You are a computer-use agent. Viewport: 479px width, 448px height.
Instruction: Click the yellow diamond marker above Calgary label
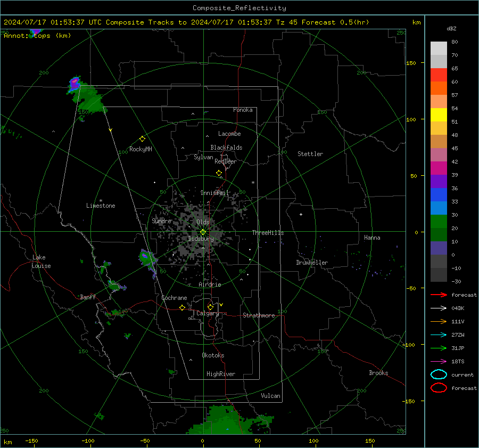[210, 307]
